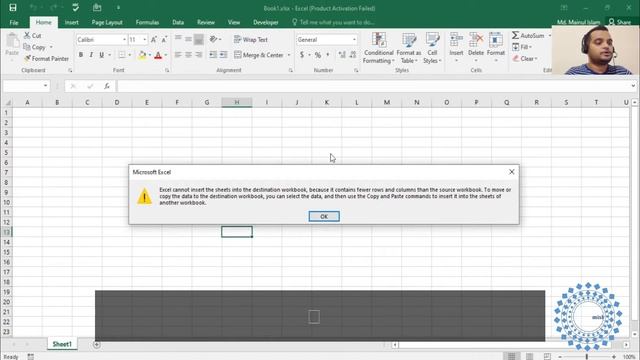
Task: Select column header H
Action: pyautogui.click(x=237, y=102)
